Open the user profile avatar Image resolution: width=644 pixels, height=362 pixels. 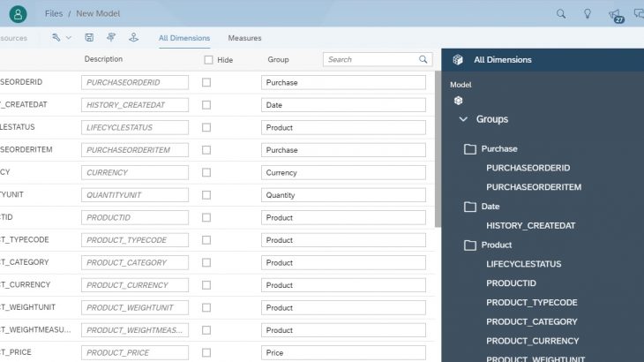[18, 14]
